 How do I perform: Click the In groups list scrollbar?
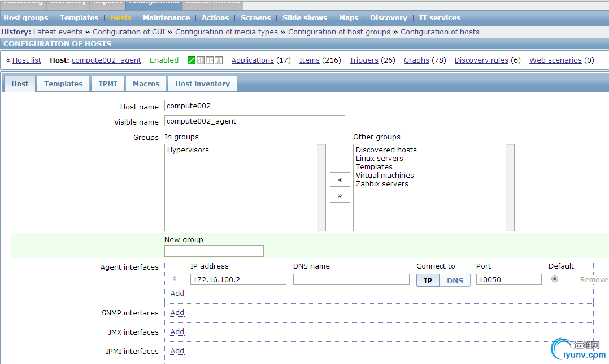321,188
